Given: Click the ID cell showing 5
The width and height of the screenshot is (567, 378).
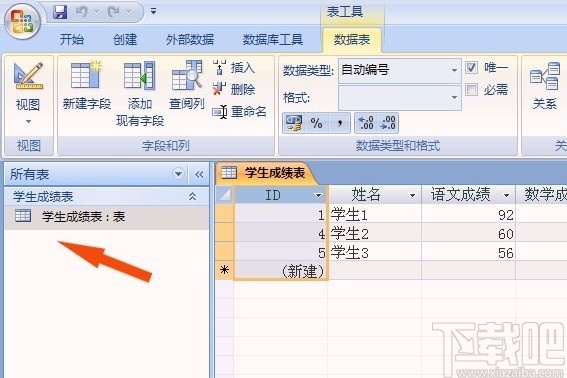Looking at the screenshot, I should point(281,252).
